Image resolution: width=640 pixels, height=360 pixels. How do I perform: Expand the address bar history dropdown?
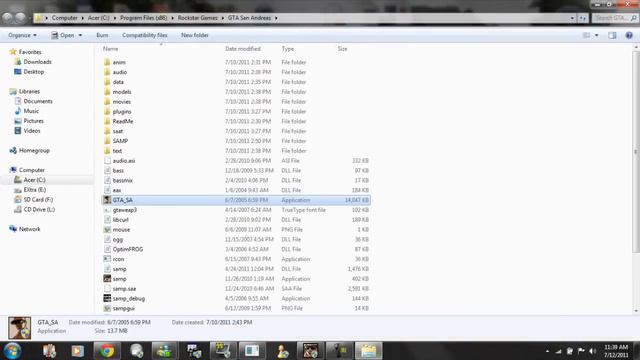point(572,18)
